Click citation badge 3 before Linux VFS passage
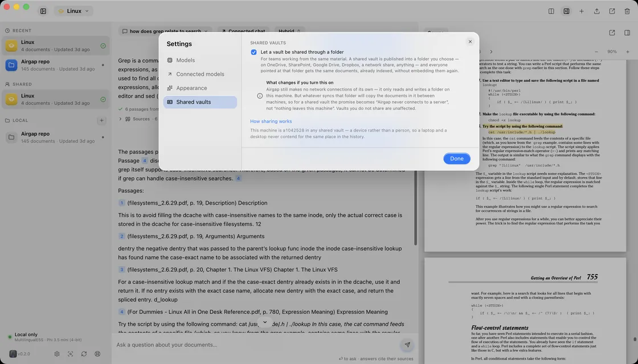The image size is (638, 364). (122, 269)
